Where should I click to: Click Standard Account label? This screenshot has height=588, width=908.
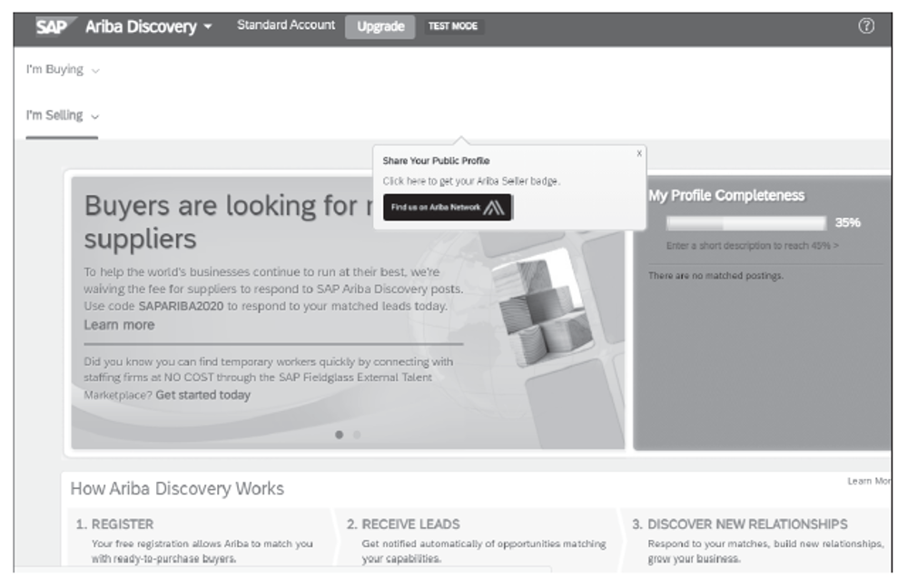[x=286, y=24]
